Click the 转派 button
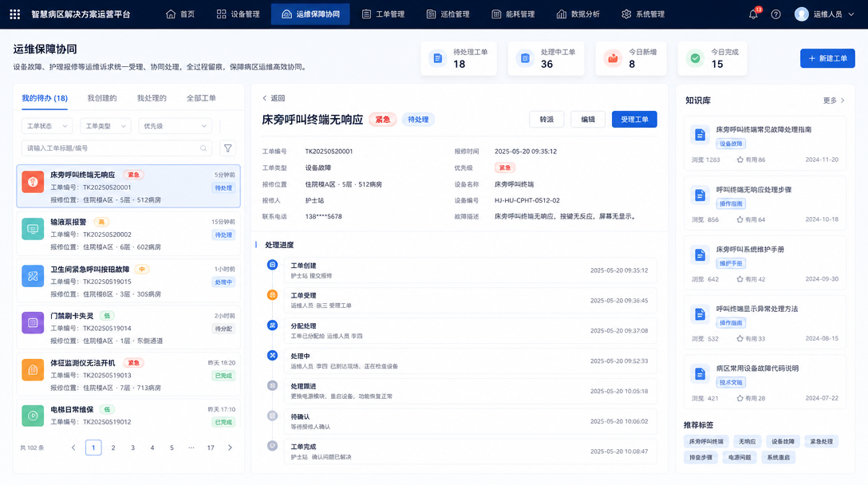This screenshot has height=485, width=868. coord(546,119)
